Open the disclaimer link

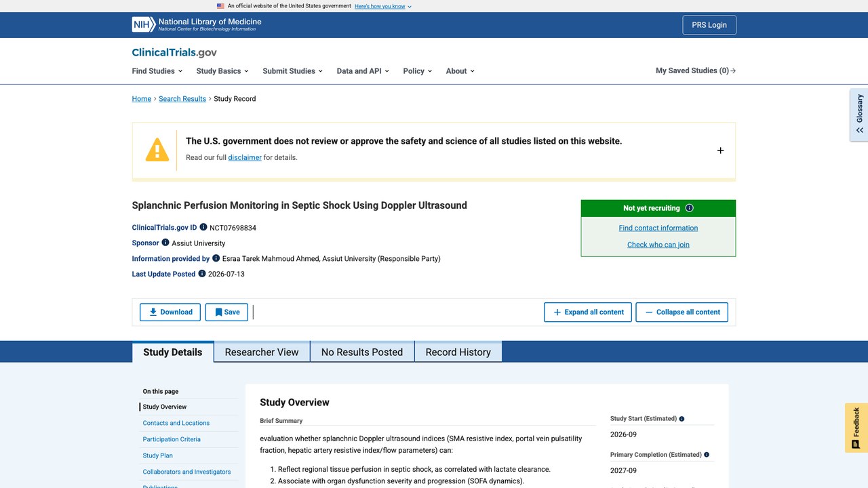click(x=245, y=157)
